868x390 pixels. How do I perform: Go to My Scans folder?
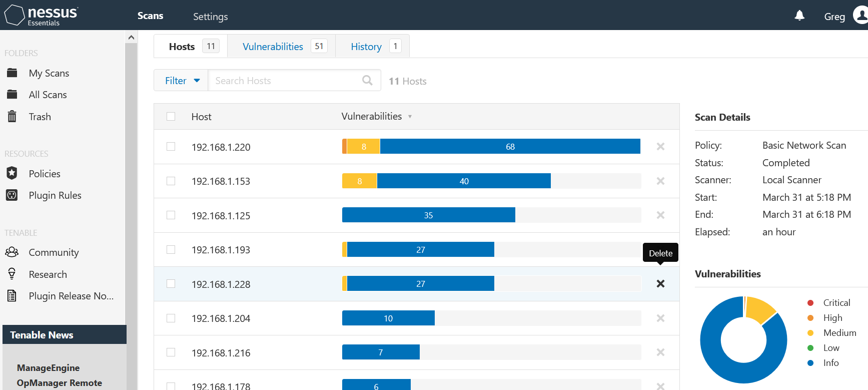[49, 73]
